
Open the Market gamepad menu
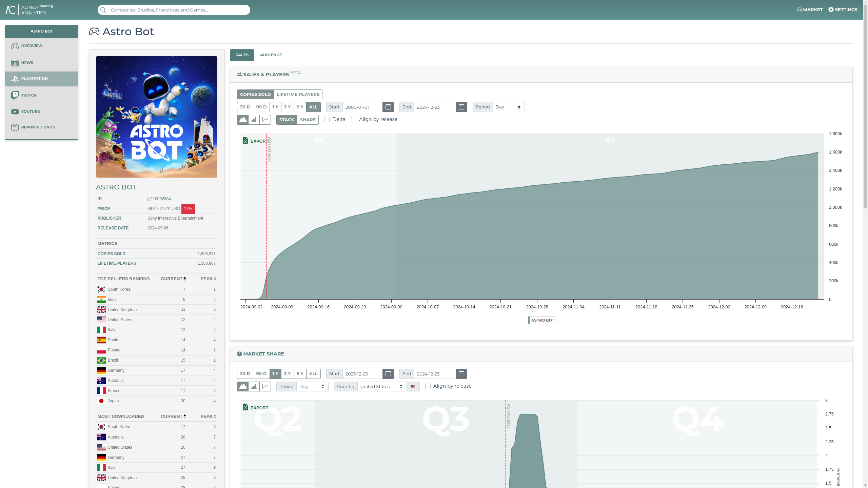click(809, 10)
